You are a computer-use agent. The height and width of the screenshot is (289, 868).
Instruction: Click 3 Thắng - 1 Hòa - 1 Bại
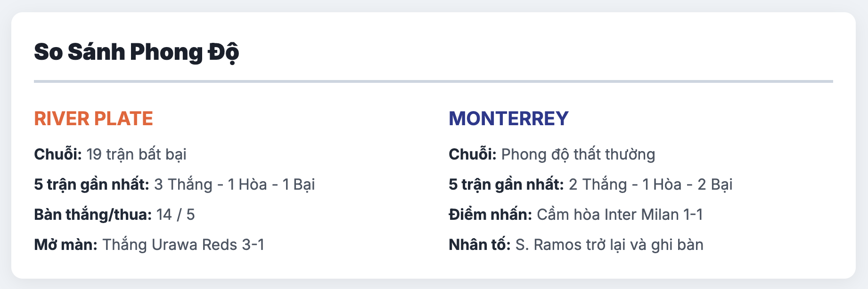(x=235, y=185)
